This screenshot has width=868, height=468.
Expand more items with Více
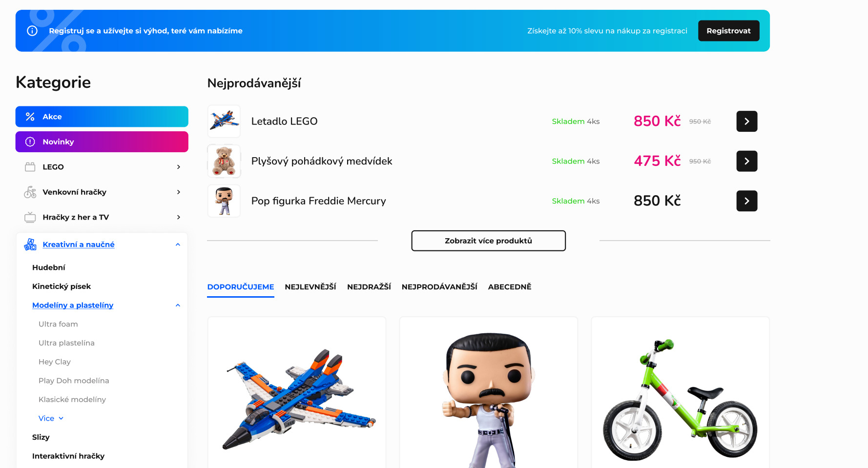[x=51, y=418]
